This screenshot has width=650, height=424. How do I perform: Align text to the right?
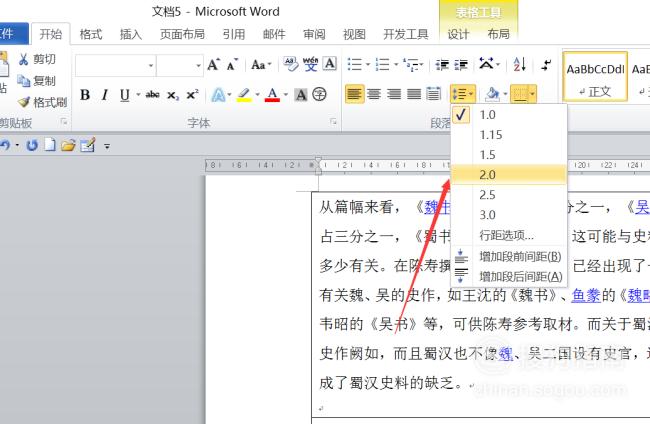[394, 94]
